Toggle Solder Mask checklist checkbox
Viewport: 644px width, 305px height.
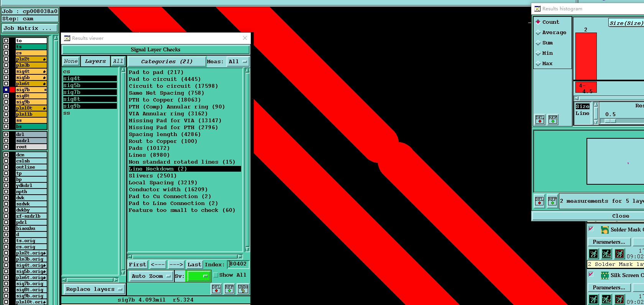[591, 229]
